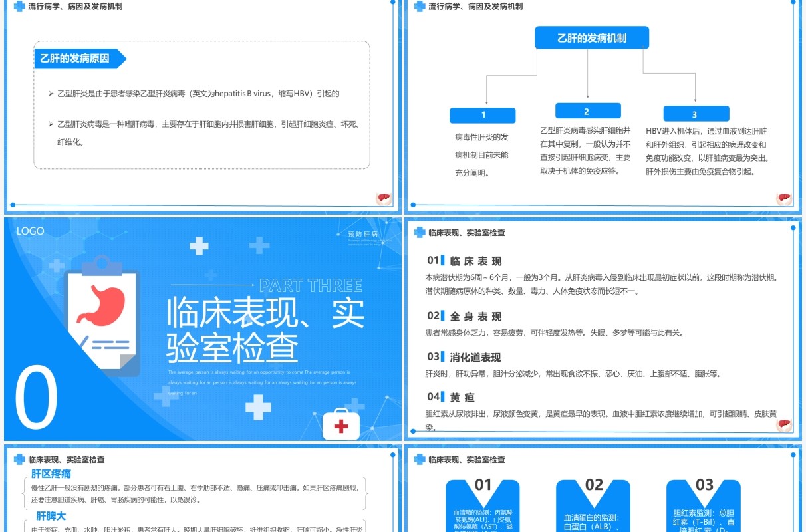The height and width of the screenshot is (532, 806).
Task: Click header 临床表现、实验室检查 above 肝区疼痛
Action: click(x=66, y=460)
